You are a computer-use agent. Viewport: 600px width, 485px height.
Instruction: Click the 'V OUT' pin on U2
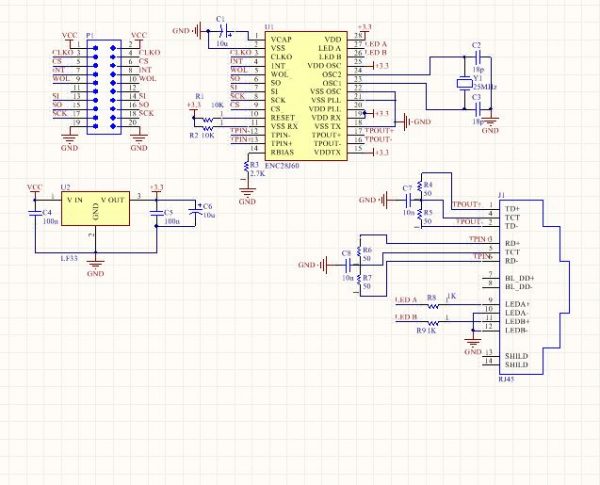point(112,200)
